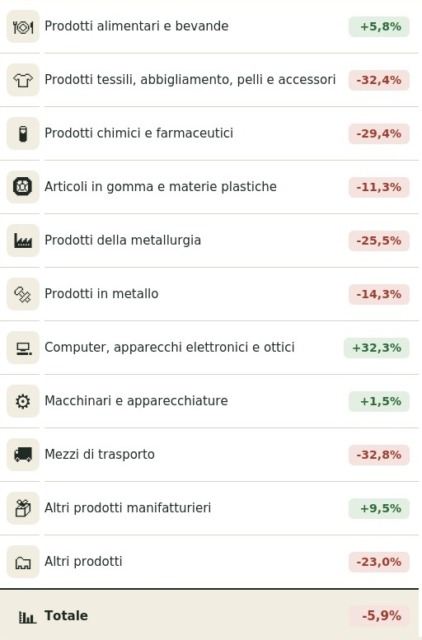This screenshot has height=640, width=422.
Task: Click the gift box manufacturing icon
Action: pos(23,509)
